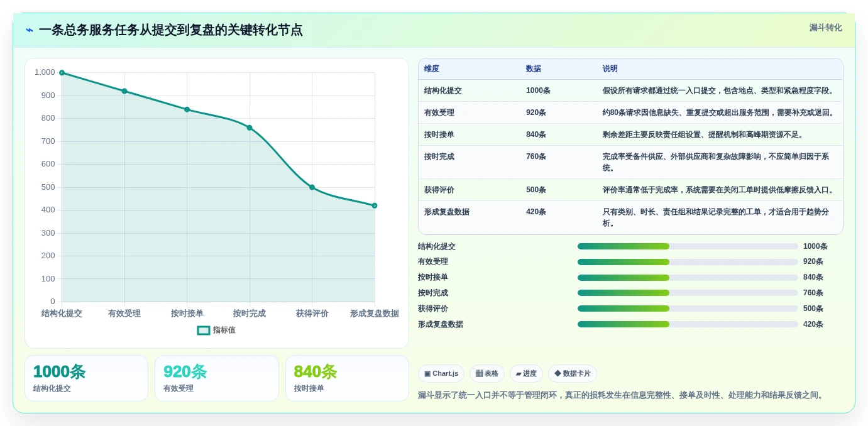The width and height of the screenshot is (868, 426).
Task: Click the 420条 value beside progress bar
Action: pos(813,324)
